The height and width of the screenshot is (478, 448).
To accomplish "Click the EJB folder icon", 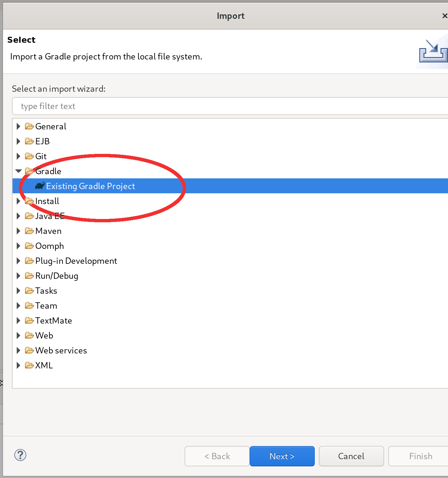I will pos(29,141).
